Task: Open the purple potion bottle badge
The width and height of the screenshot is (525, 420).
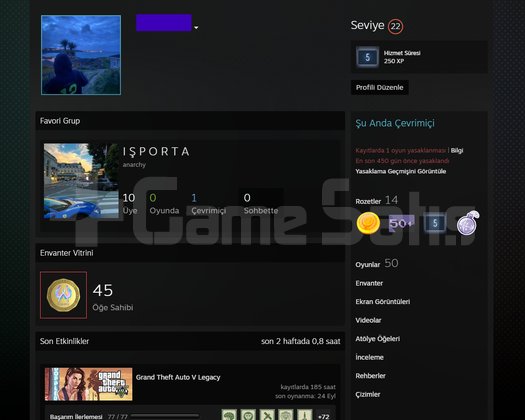Action: click(468, 222)
